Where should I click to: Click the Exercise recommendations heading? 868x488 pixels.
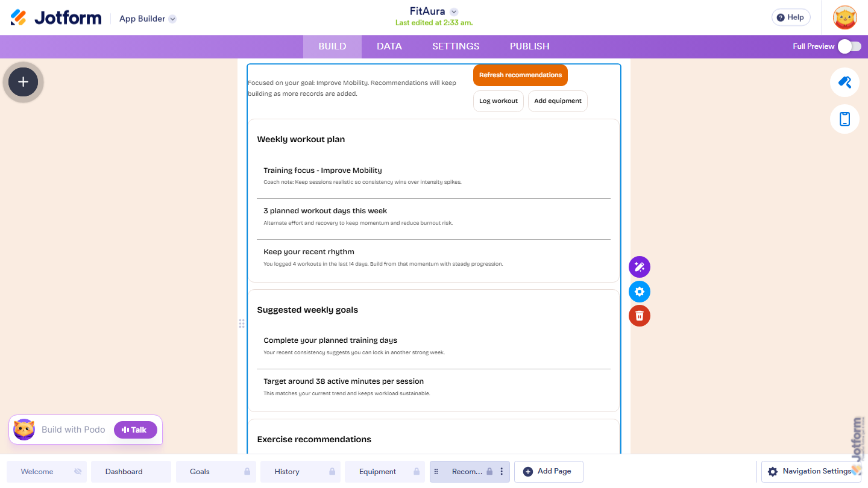(314, 439)
